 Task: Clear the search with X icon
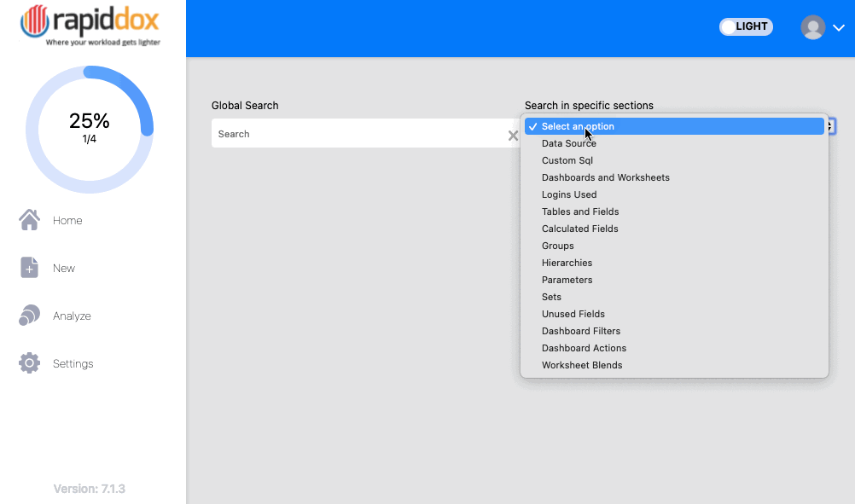513,136
